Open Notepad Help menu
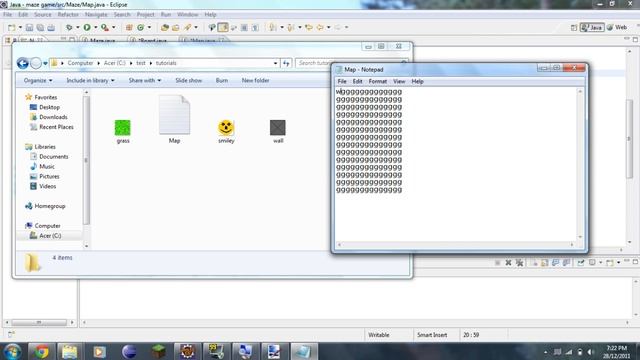Image resolution: width=640 pixels, height=360 pixels. pos(417,82)
